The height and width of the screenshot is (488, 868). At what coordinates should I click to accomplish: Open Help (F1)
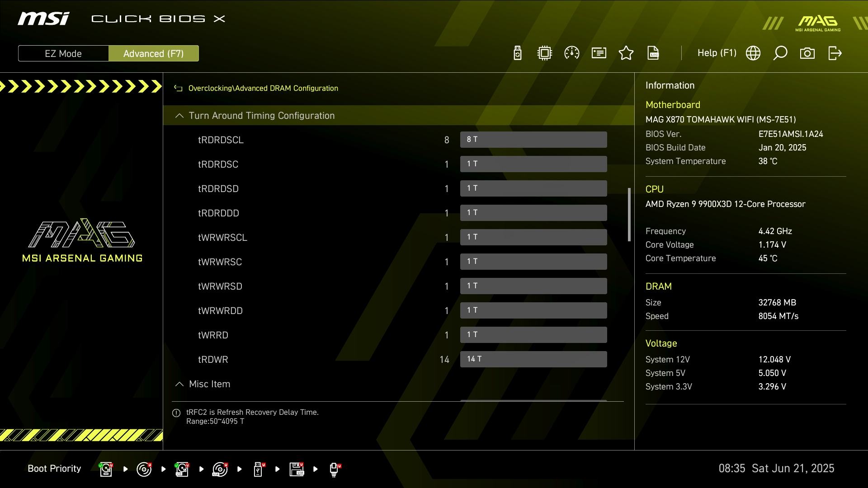[717, 53]
